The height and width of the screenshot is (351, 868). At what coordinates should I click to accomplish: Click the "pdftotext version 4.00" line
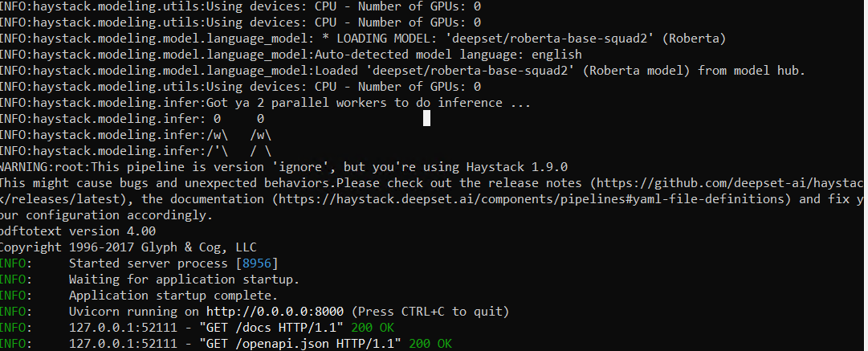[x=77, y=231]
